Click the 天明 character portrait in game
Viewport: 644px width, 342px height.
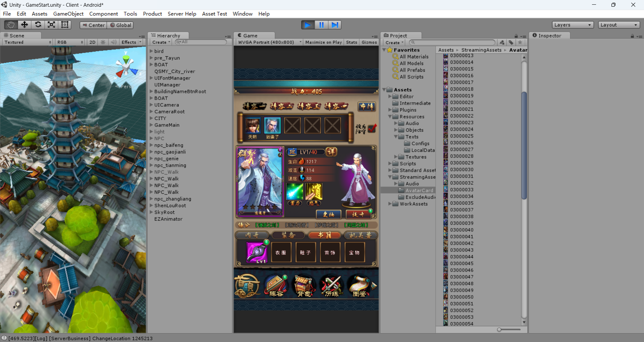[x=252, y=126]
